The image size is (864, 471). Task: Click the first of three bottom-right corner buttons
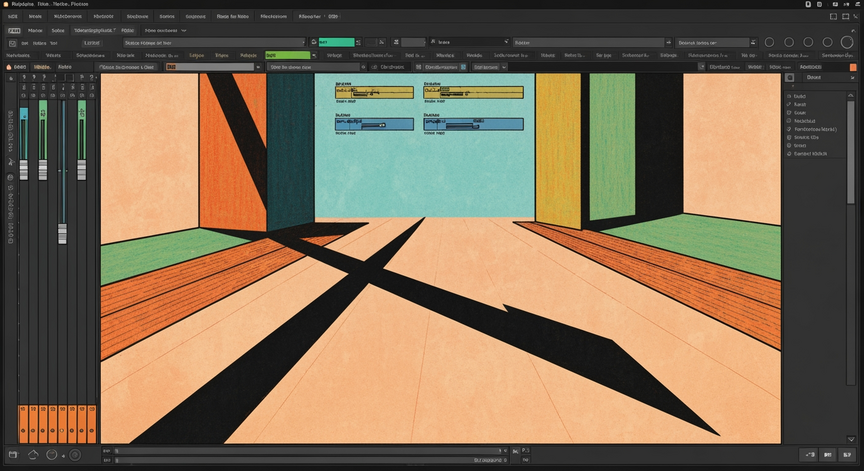click(809, 454)
